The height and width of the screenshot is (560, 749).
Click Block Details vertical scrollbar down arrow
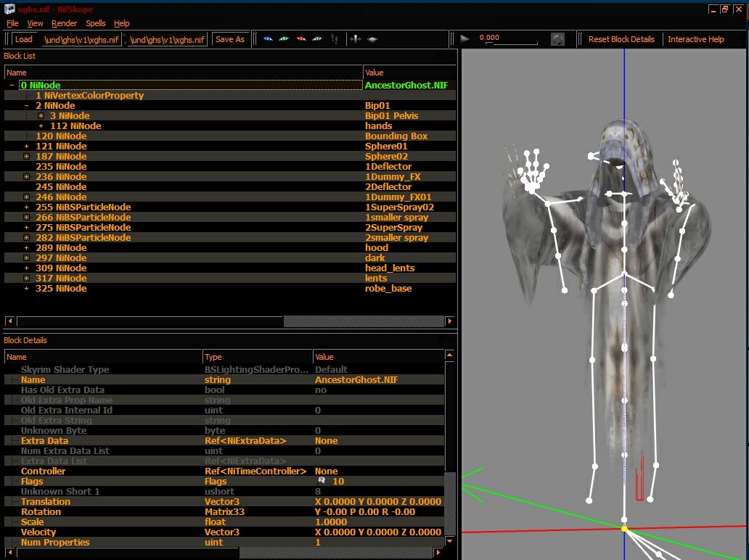pos(449,541)
